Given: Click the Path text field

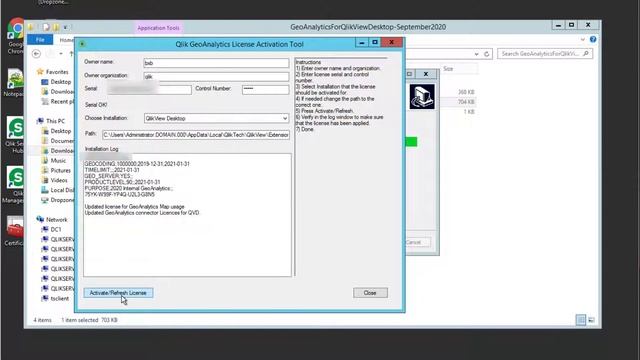Looking at the screenshot, I should (x=196, y=134).
